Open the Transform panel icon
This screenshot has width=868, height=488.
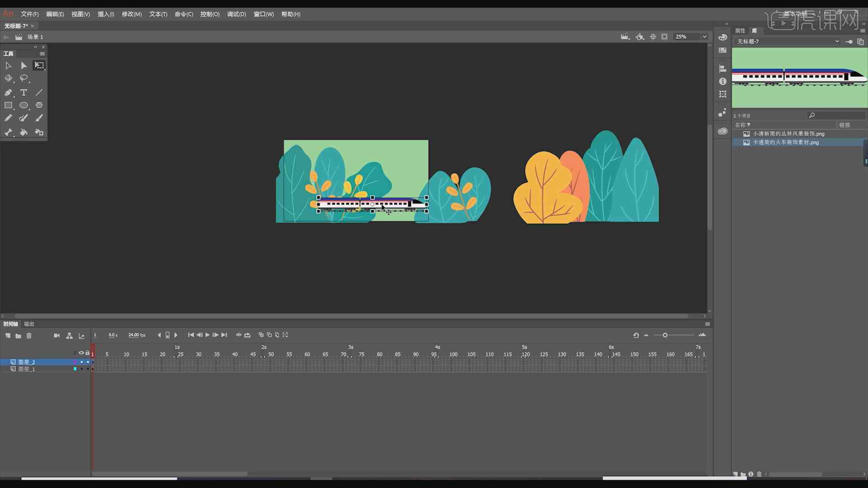[722, 94]
